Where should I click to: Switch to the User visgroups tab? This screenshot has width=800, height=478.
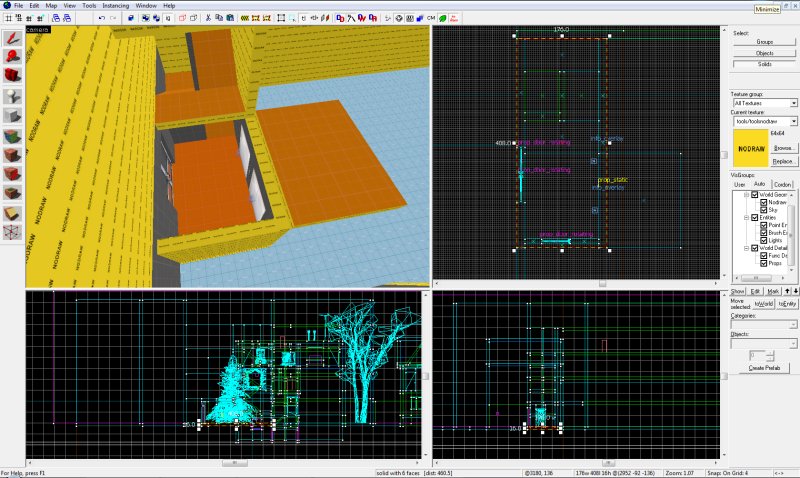click(x=739, y=184)
